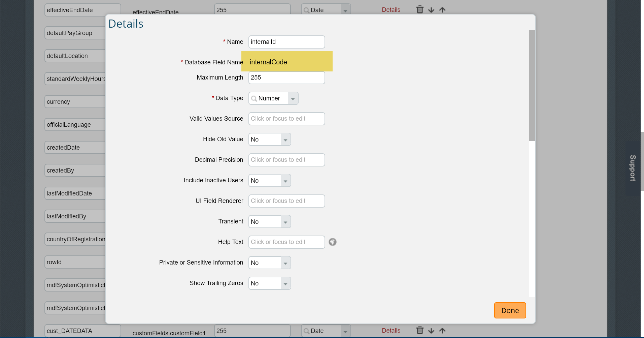
Task: Move effectiveEndDate row up with arrow
Action: pos(442,10)
